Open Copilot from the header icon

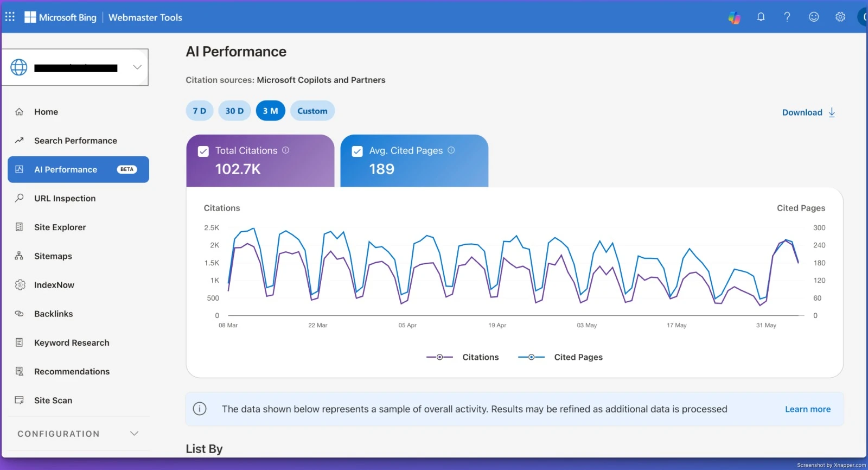(734, 17)
